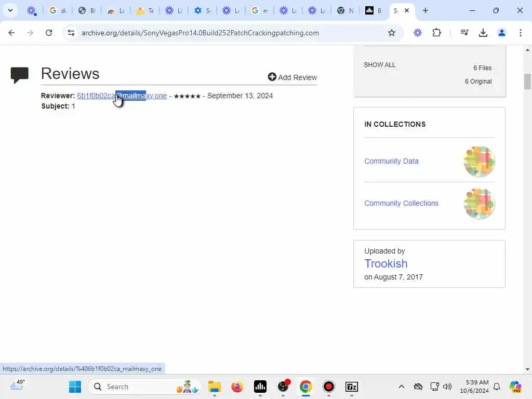Open the purple flower extension icon in toolbar
This screenshot has width=532, height=399.
pos(418,33)
